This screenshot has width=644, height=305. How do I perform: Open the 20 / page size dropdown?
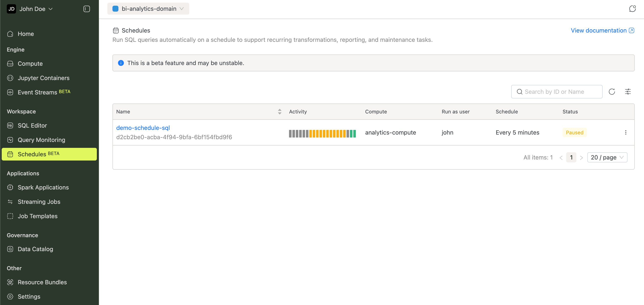607,157
